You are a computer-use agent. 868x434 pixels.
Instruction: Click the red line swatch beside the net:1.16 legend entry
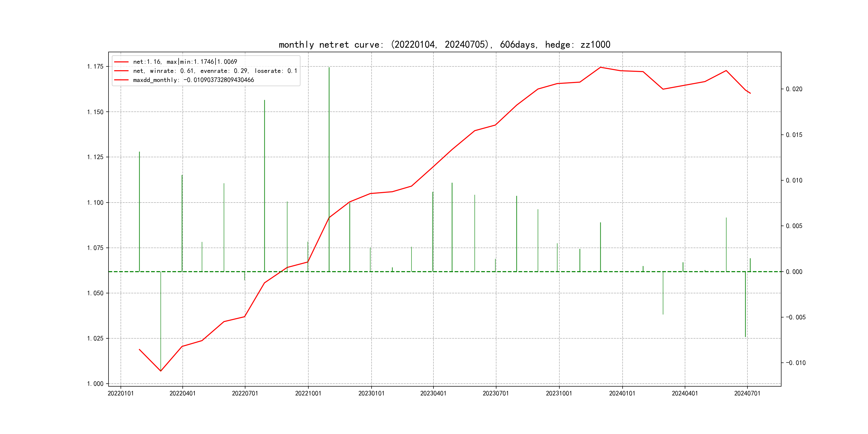pyautogui.click(x=121, y=62)
